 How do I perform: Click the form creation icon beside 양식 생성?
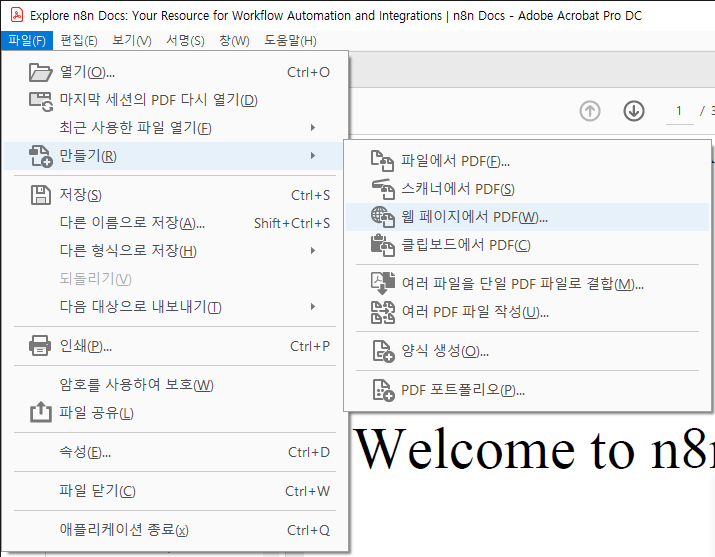(383, 351)
